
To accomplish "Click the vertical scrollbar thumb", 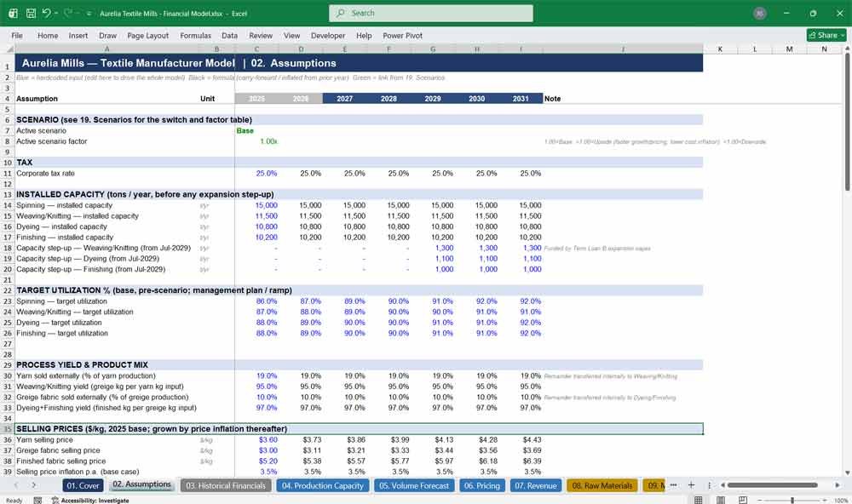I will 847,122.
